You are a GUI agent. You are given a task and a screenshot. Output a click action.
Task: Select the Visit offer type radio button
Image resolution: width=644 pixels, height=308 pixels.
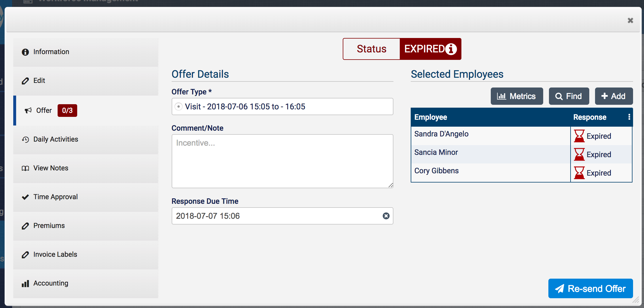tap(179, 107)
